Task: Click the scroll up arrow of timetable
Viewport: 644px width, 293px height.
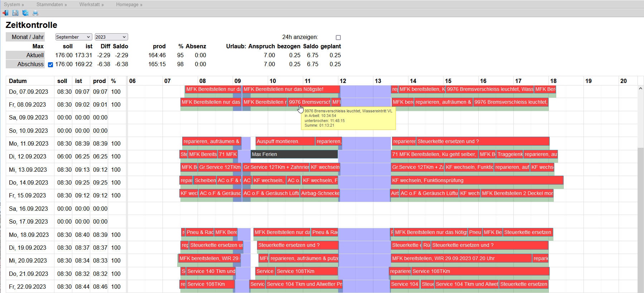Action: click(640, 88)
